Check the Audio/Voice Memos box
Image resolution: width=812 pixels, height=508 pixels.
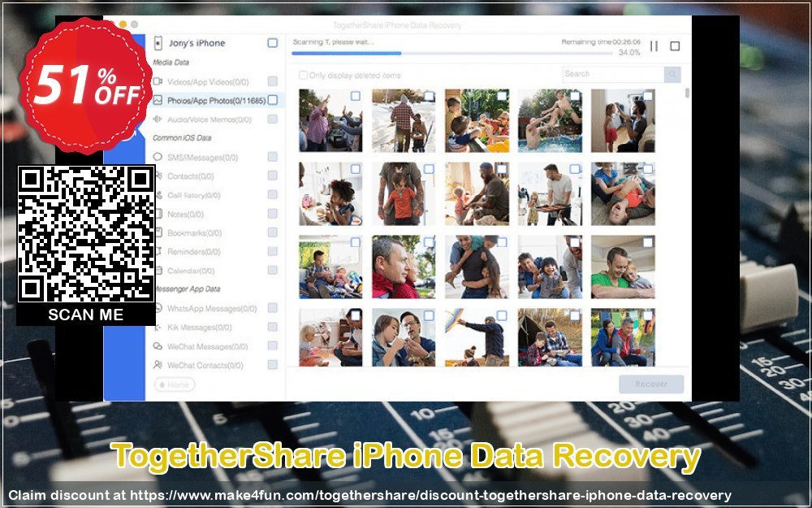(272, 119)
